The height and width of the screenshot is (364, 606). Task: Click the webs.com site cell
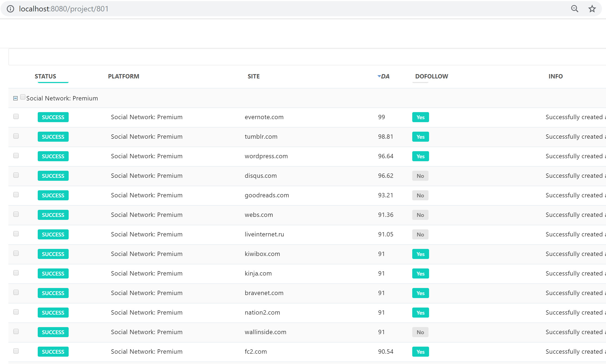point(259,215)
